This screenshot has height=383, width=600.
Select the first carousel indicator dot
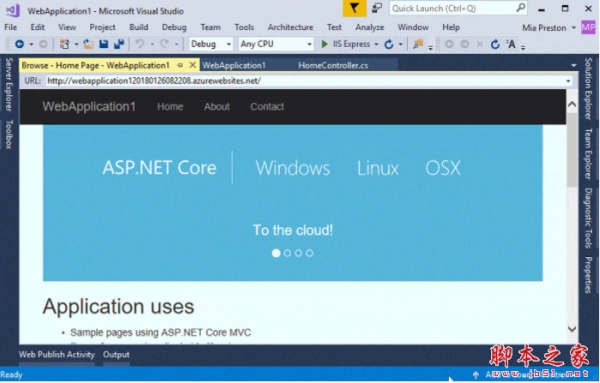tap(276, 253)
